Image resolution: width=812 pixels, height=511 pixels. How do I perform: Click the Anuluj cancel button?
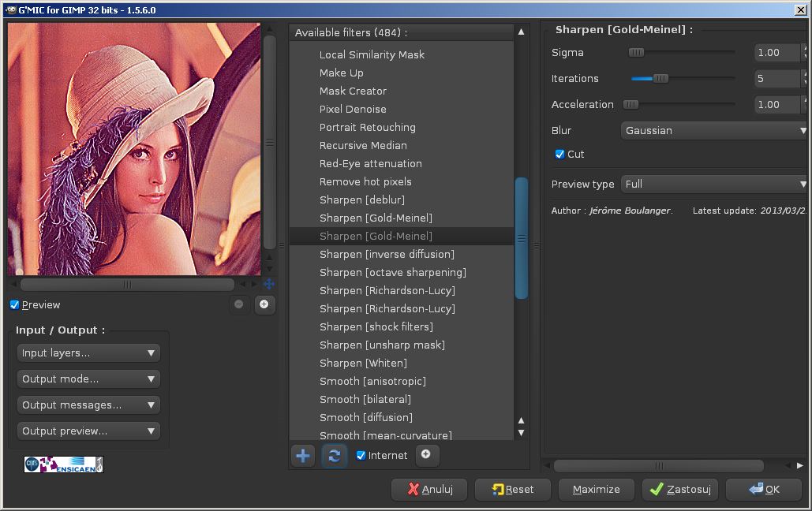(429, 489)
